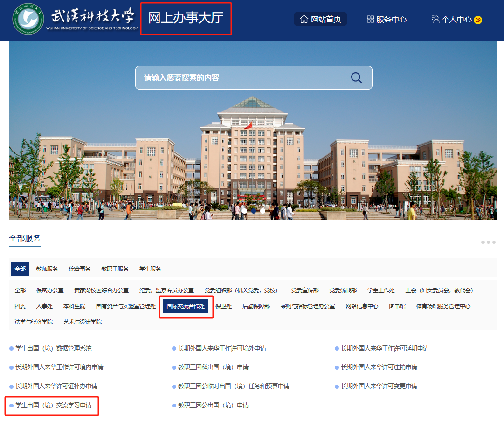Click the 网上办事大厅 title
The height and width of the screenshot is (421, 504).
pos(186,19)
